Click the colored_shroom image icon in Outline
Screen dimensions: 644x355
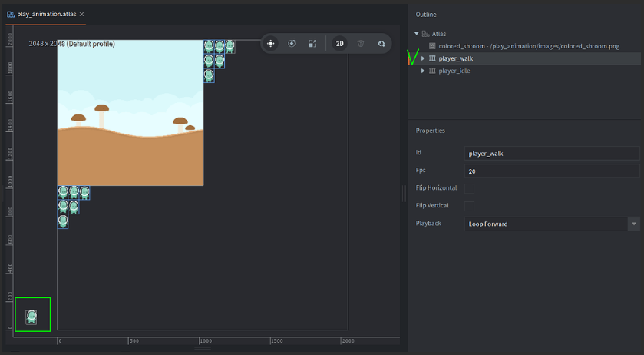coord(432,46)
